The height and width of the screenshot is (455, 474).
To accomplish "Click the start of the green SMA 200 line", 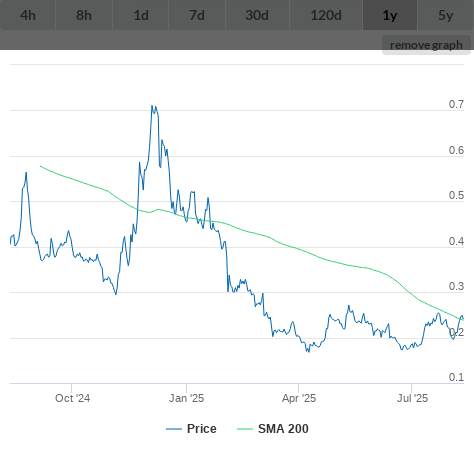I will click(x=40, y=166).
